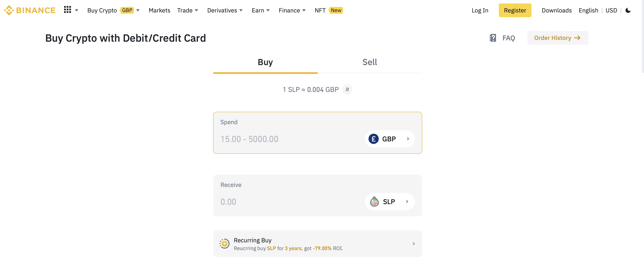Expand the Derivatives dropdown menu

pyautogui.click(x=225, y=10)
